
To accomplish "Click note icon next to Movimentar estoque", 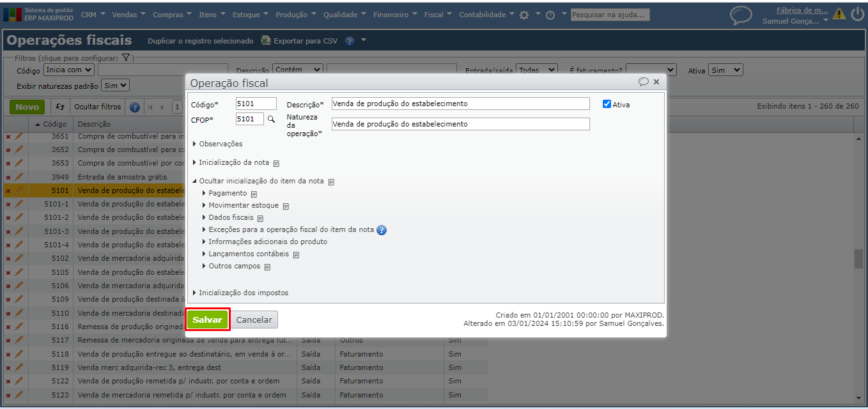I will (286, 206).
